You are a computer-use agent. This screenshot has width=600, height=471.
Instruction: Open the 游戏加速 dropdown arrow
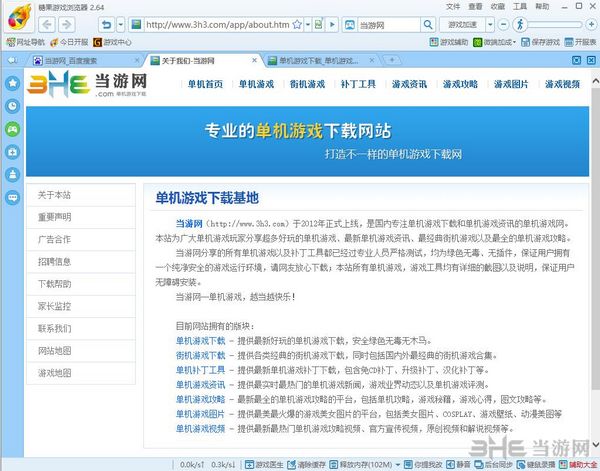[x=490, y=25]
